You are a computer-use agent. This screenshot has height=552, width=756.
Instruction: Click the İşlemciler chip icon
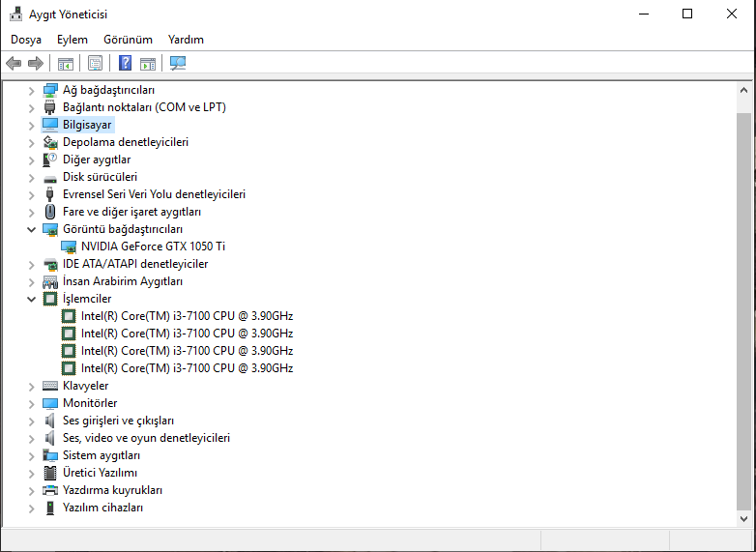point(50,299)
